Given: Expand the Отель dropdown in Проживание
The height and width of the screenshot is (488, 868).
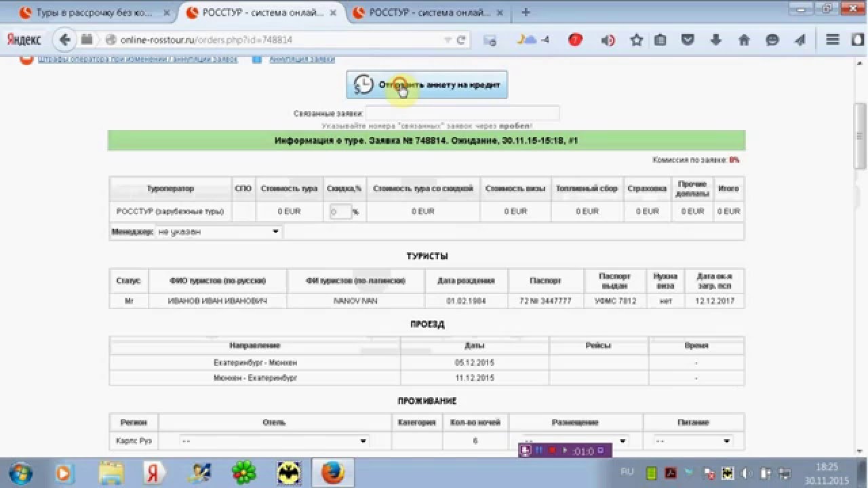Looking at the screenshot, I should 274,441.
